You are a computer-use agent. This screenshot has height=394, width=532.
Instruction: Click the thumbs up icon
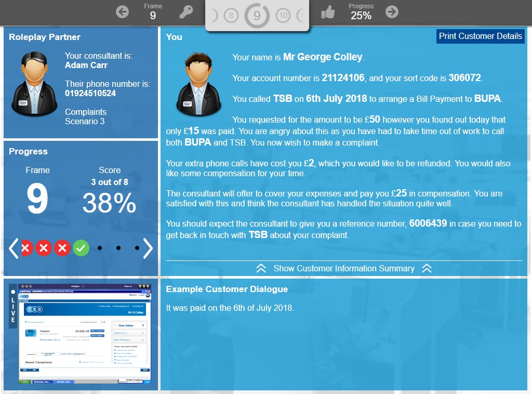[328, 12]
